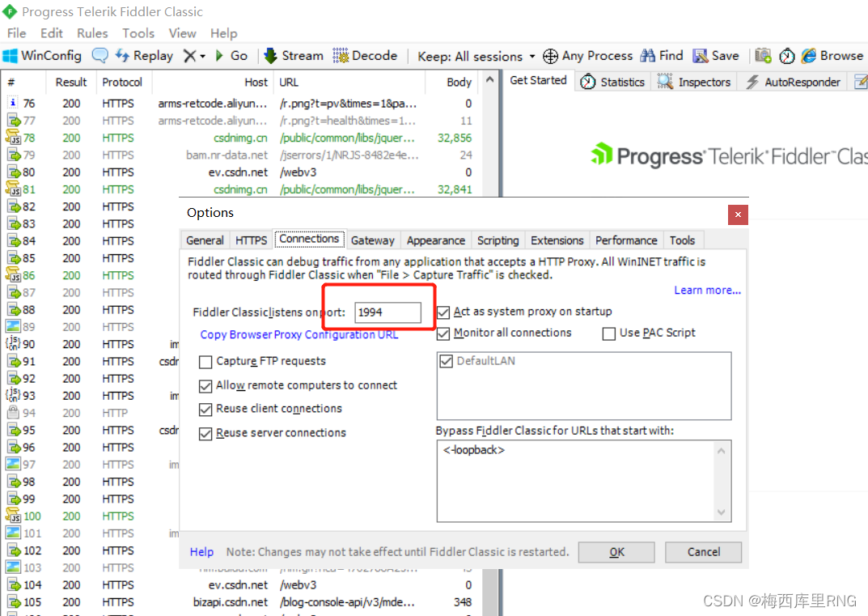
Task: Toggle Stream mode in toolbar
Action: (x=294, y=56)
